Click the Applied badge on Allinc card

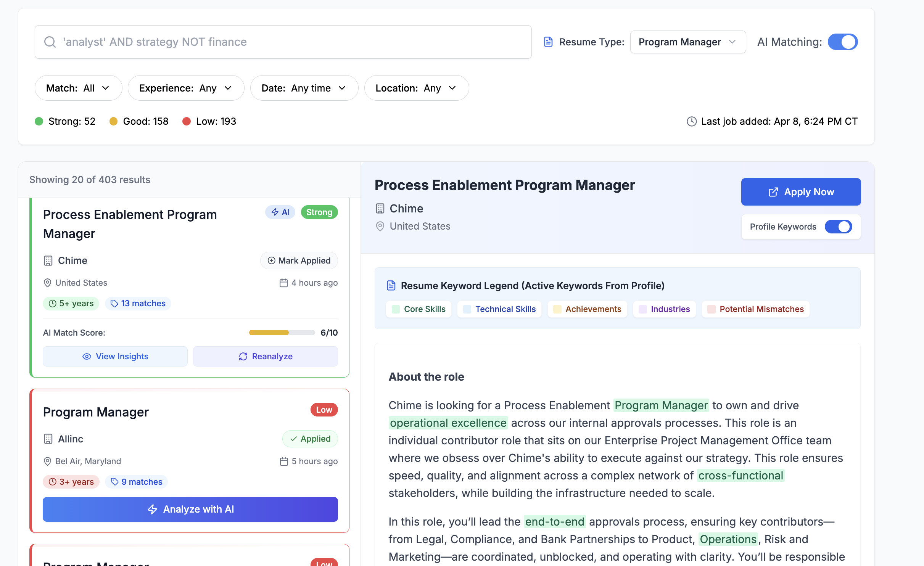tap(310, 439)
